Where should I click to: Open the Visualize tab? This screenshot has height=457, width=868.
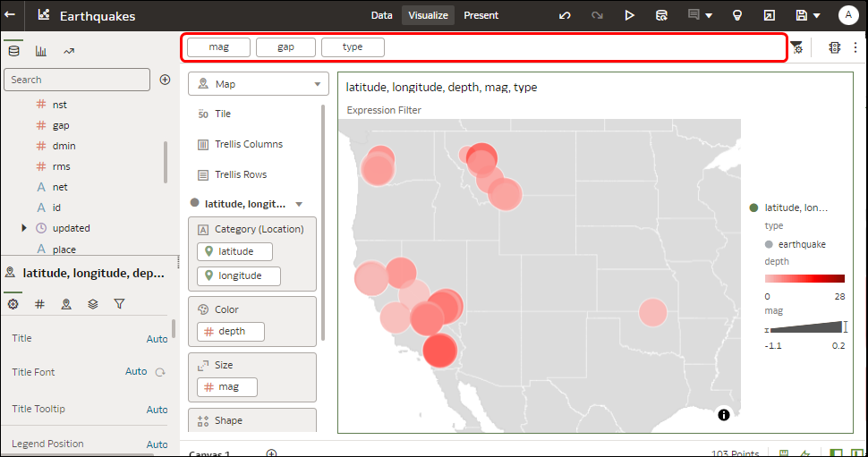428,15
